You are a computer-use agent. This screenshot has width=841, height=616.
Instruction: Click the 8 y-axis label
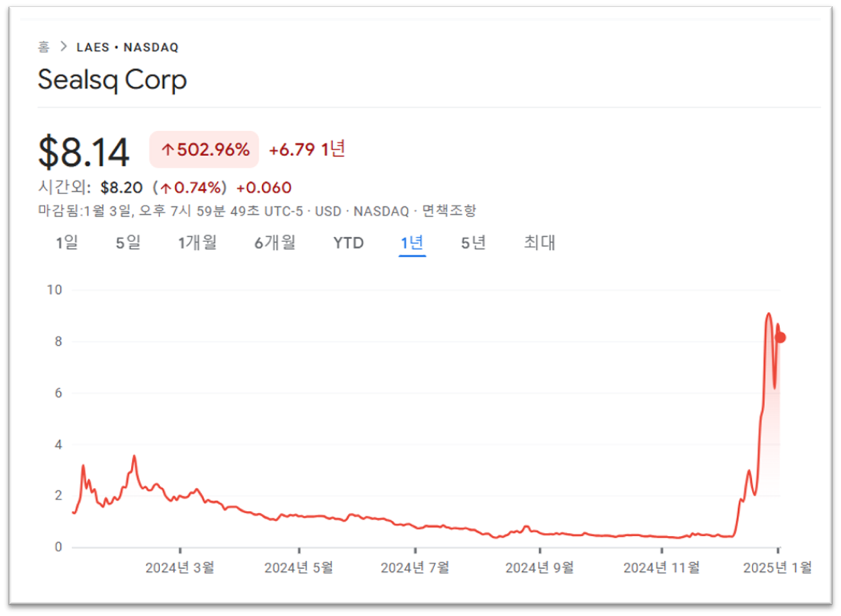point(59,342)
